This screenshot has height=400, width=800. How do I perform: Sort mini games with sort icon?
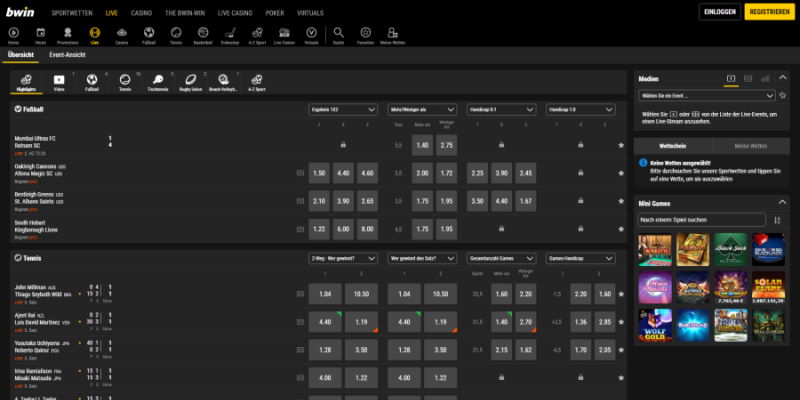777,220
